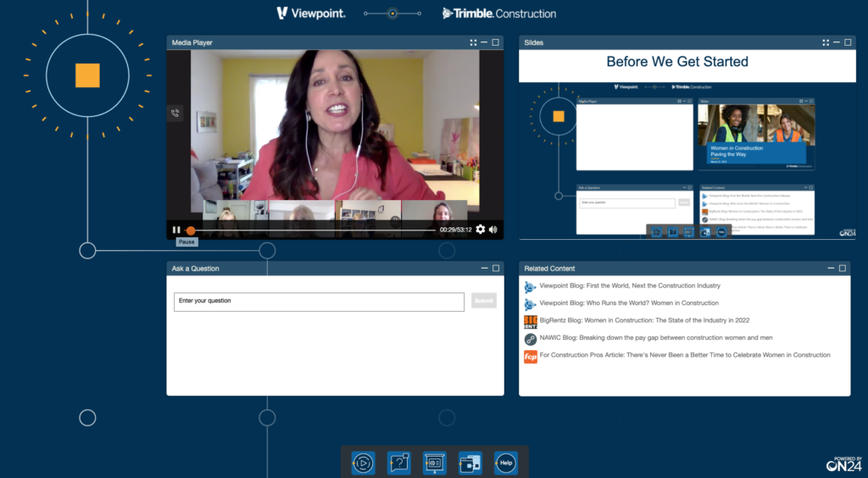Click the slide's Women in Construction image
Screen dimensions: 868x478
click(x=756, y=124)
